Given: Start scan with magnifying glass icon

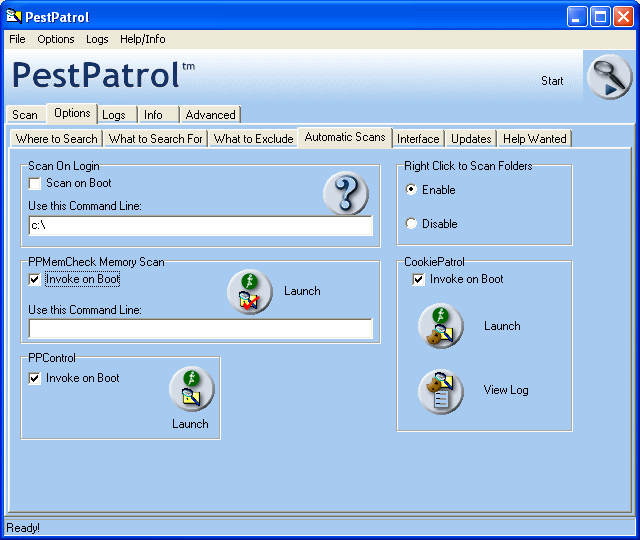Looking at the screenshot, I should 609,76.
